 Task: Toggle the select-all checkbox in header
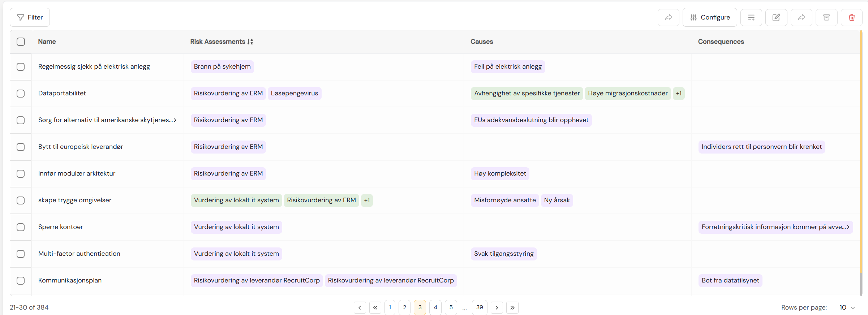click(21, 42)
